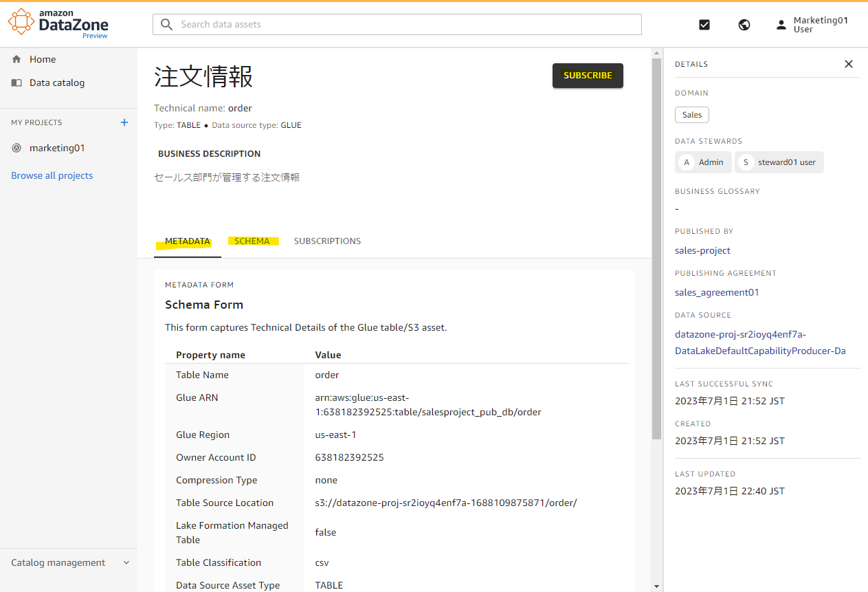Click the Schema Form heading
868x592 pixels.
(x=204, y=305)
